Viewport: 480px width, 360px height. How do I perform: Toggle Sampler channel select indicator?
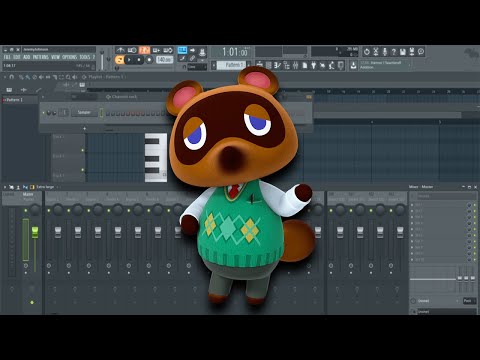[x=101, y=113]
